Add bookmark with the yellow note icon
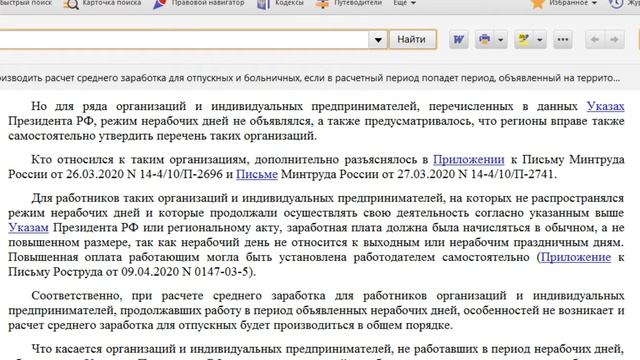Screen dimensions: 640x360 point(524,40)
